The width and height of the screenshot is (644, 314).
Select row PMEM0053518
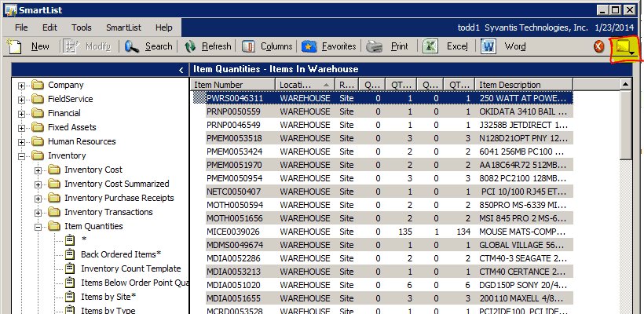click(390, 138)
